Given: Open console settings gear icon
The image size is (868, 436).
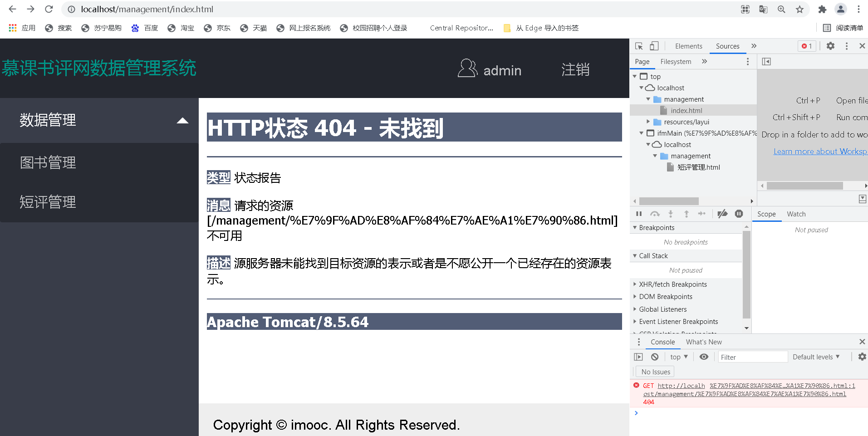Looking at the screenshot, I should (x=862, y=357).
